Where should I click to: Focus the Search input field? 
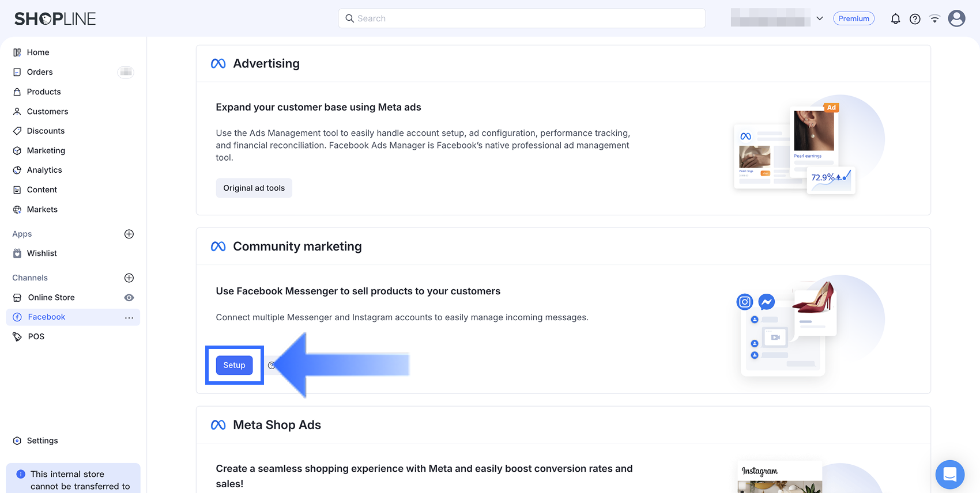coord(522,18)
